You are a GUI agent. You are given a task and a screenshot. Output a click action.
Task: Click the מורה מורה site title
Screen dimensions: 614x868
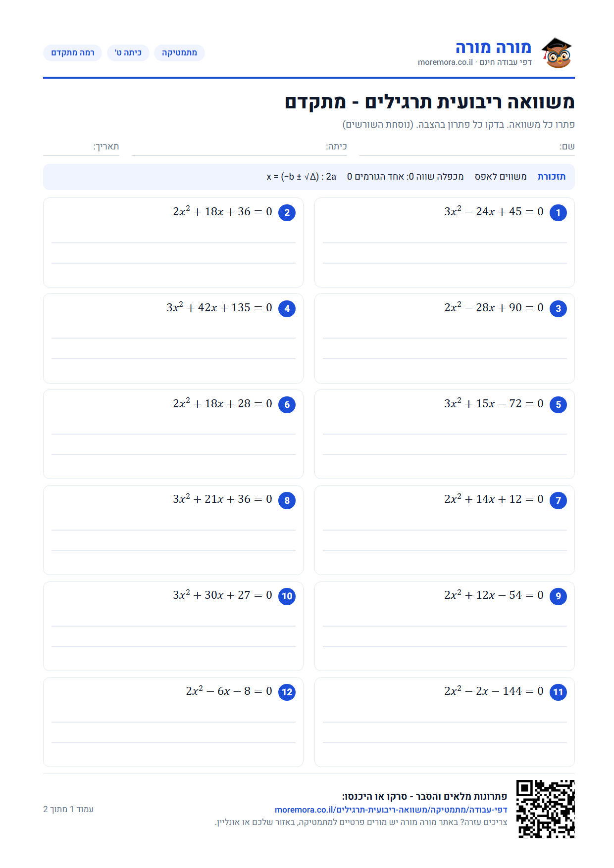point(493,48)
